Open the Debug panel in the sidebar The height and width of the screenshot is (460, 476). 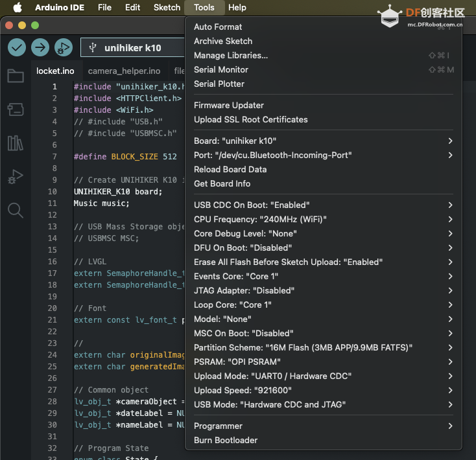(16, 176)
